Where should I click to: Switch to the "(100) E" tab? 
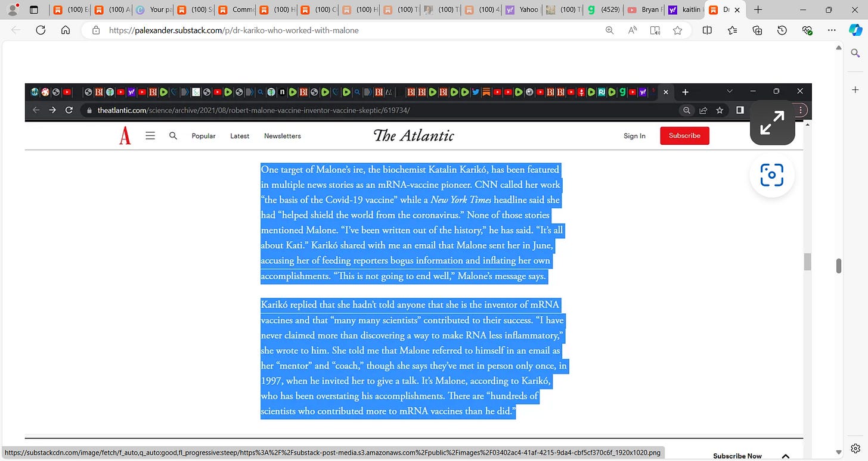70,10
